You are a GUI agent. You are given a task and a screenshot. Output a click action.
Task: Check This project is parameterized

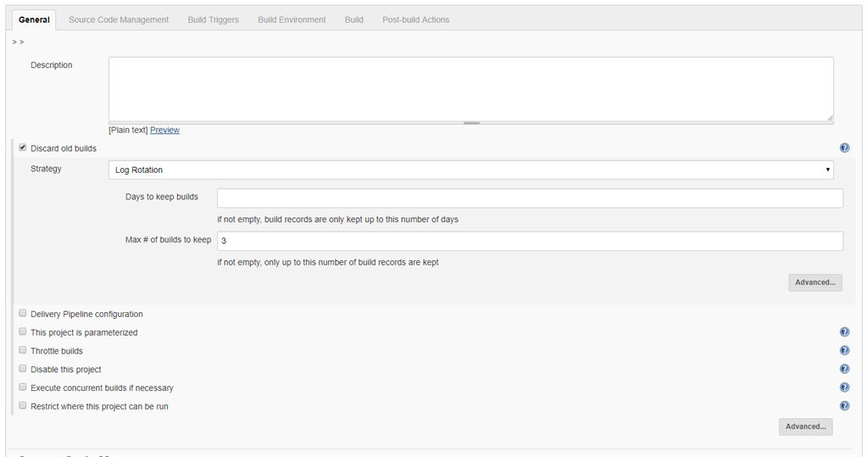click(x=23, y=332)
